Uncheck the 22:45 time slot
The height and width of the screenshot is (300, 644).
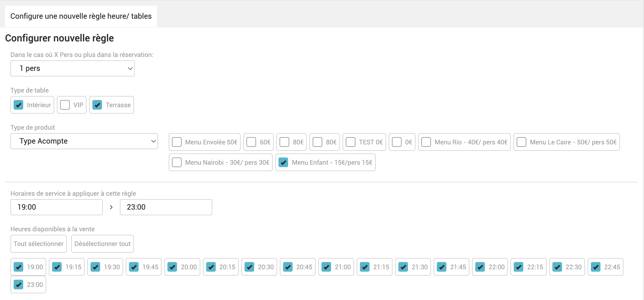click(596, 267)
